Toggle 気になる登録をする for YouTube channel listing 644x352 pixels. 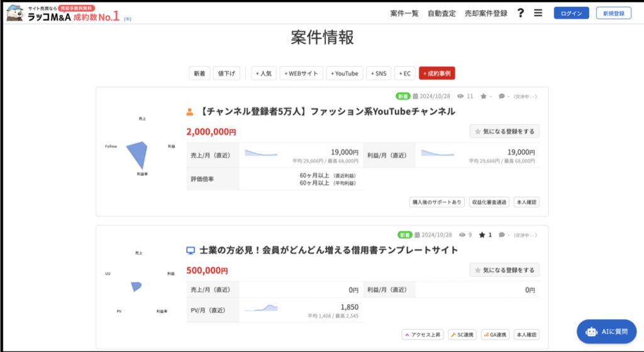pos(504,131)
